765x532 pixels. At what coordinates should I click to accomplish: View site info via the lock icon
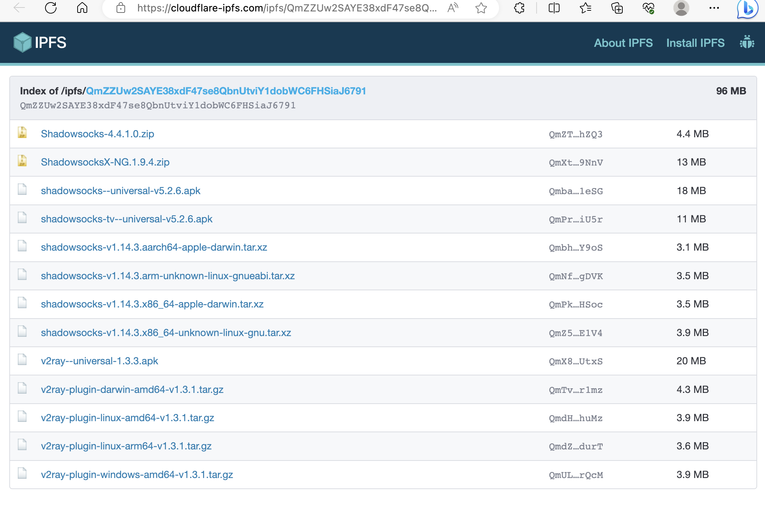[121, 8]
